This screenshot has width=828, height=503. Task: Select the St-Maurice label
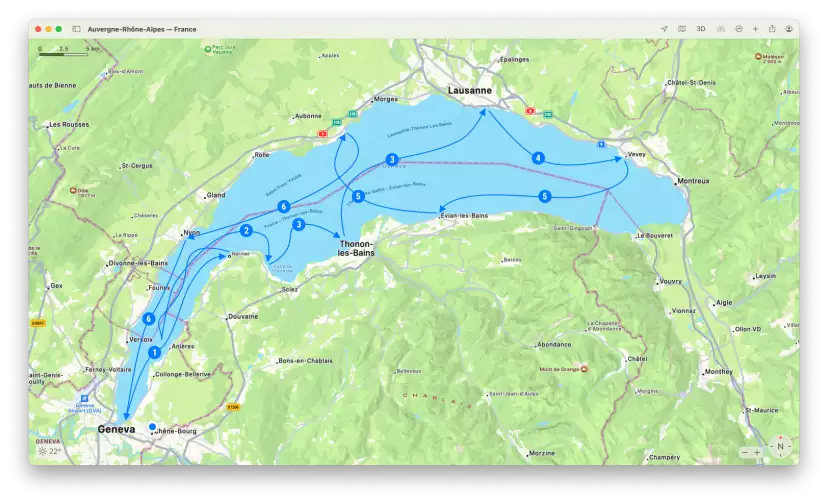[761, 410]
